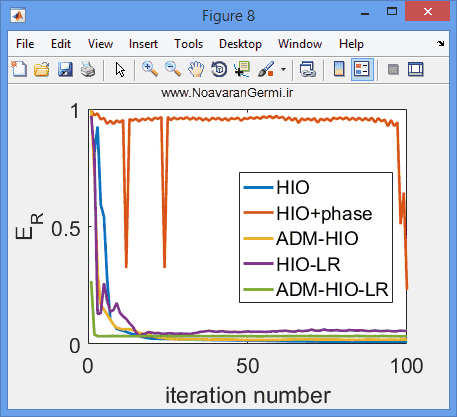Print the figure with the printer icon
The image size is (457, 417).
click(x=88, y=69)
